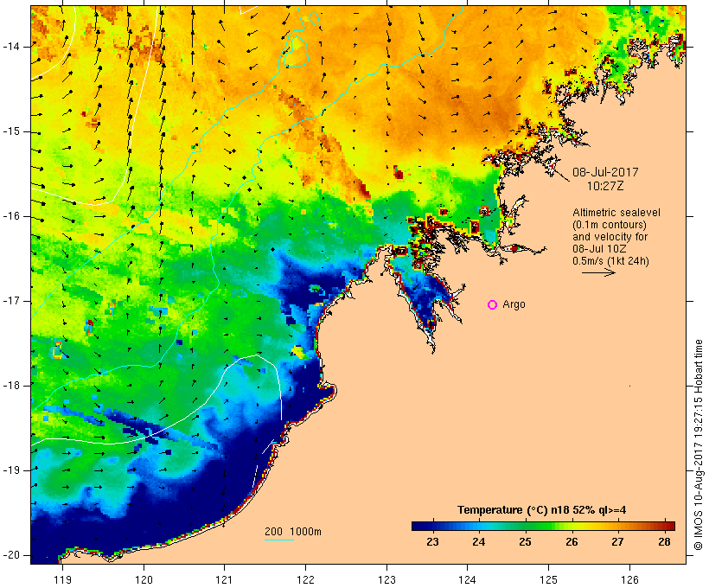This screenshot has width=709, height=588.
Task: Click the '-20' latitude axis label
Action: (x=12, y=555)
